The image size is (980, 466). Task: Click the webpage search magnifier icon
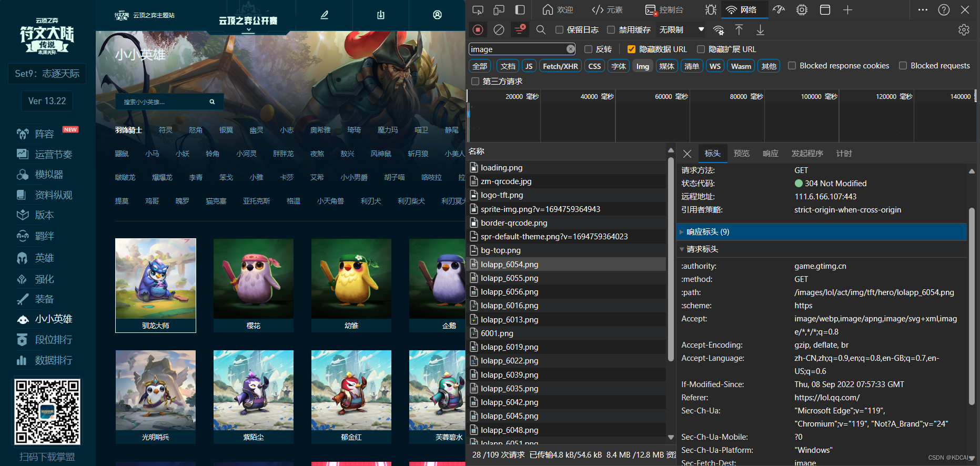212,102
